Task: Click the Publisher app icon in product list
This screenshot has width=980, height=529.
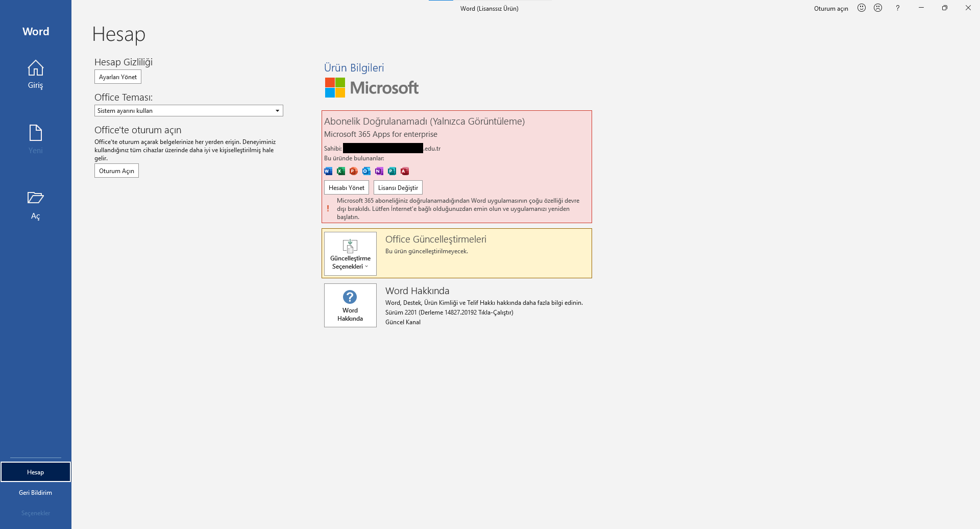Action: (392, 171)
